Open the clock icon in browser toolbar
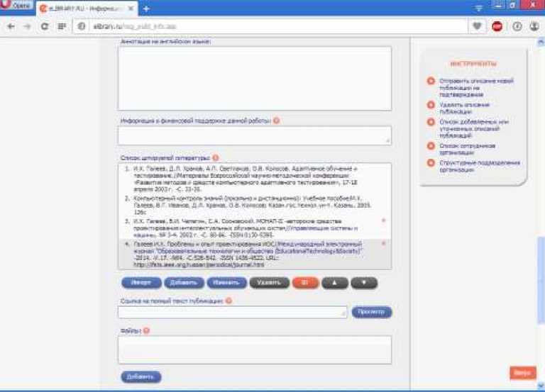The image size is (545, 392). [517, 26]
